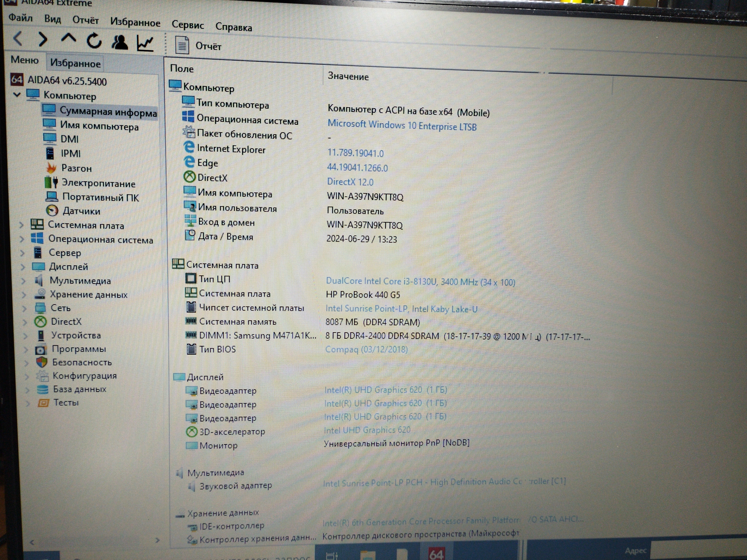Switch to the Меню tab
The height and width of the screenshot is (560, 747).
[x=25, y=60]
